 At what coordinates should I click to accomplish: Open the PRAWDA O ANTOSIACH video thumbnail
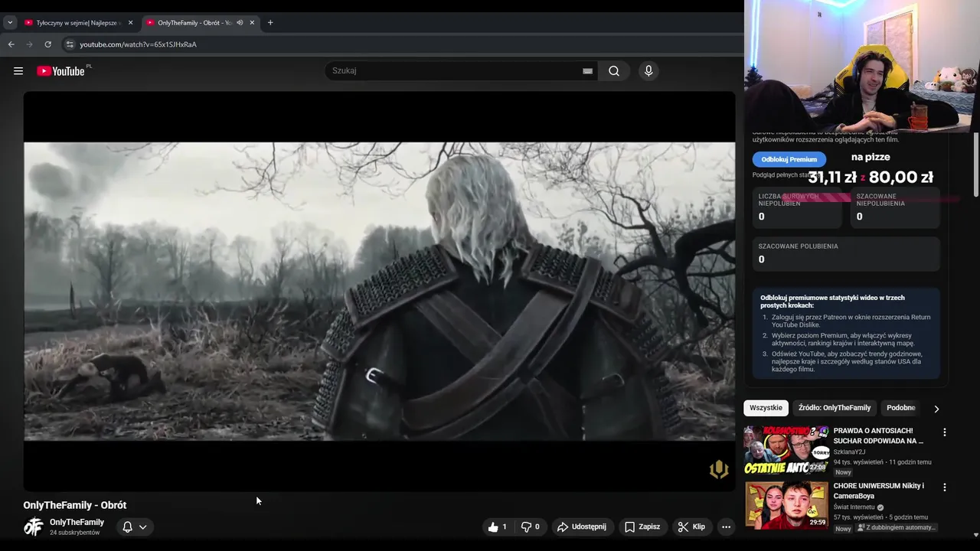(x=787, y=450)
